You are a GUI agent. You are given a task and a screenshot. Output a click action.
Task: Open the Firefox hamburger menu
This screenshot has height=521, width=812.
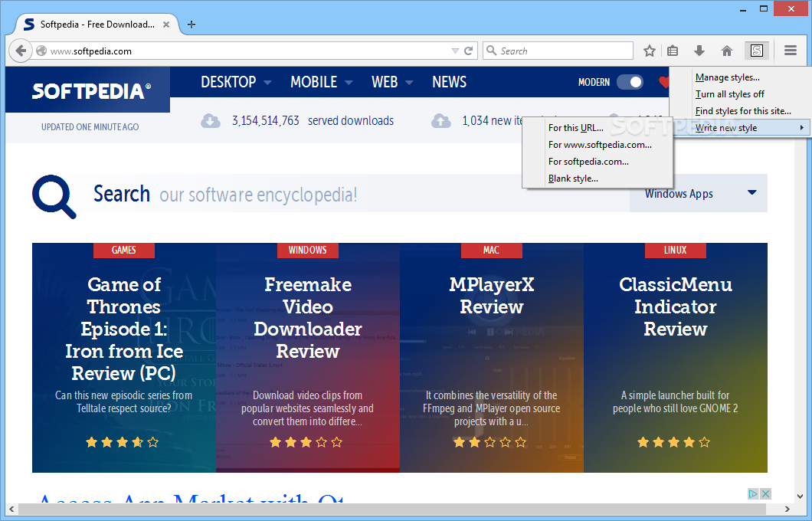click(791, 51)
